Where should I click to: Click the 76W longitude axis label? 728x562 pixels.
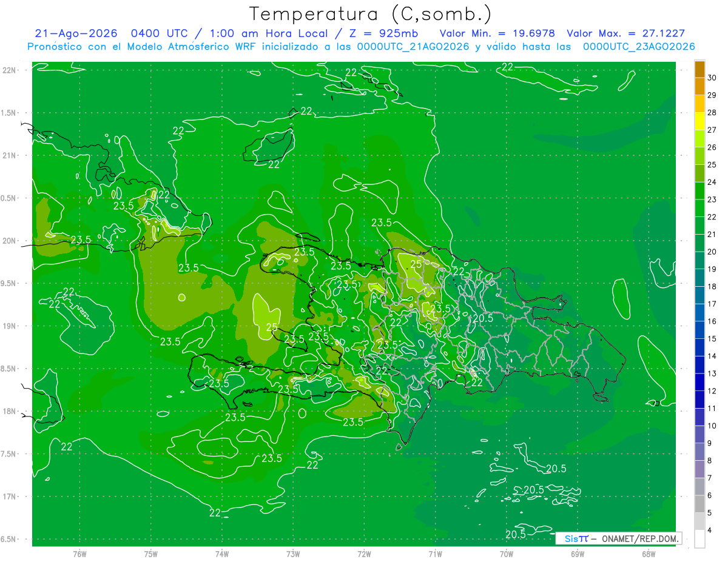coord(79,554)
